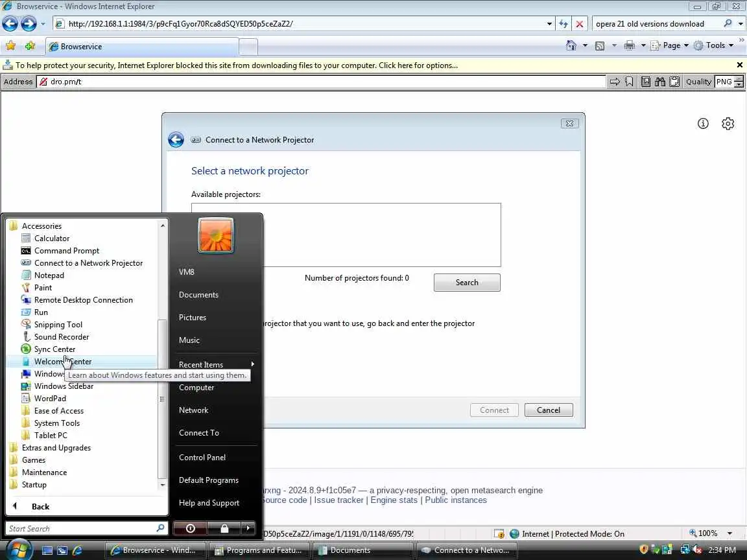Click the Home page icon in command bar
This screenshot has width=747, height=560.
coord(571,45)
